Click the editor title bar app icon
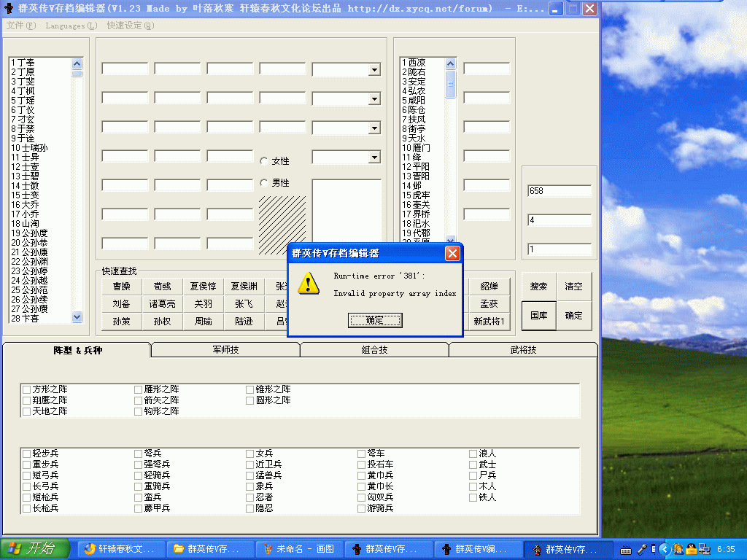The height and width of the screenshot is (560, 747). coord(9,9)
